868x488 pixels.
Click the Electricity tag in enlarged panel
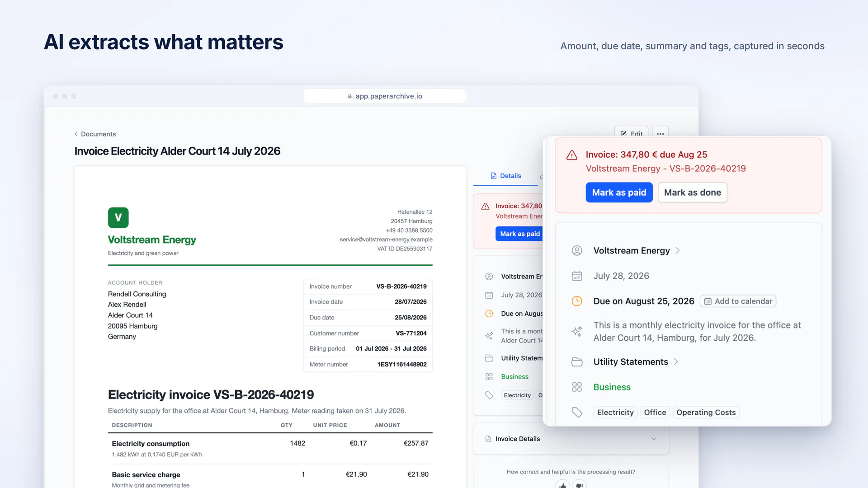615,413
